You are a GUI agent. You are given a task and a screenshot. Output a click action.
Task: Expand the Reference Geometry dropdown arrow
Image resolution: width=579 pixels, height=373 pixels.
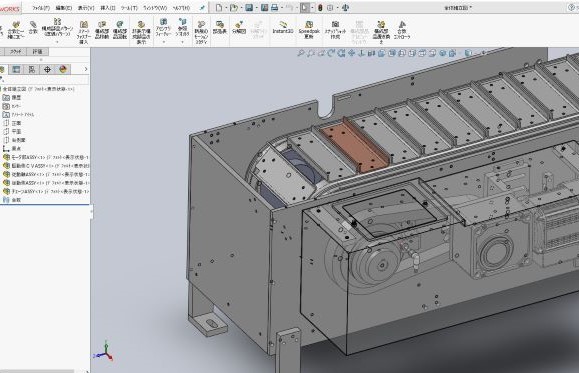pyautogui.click(x=182, y=41)
